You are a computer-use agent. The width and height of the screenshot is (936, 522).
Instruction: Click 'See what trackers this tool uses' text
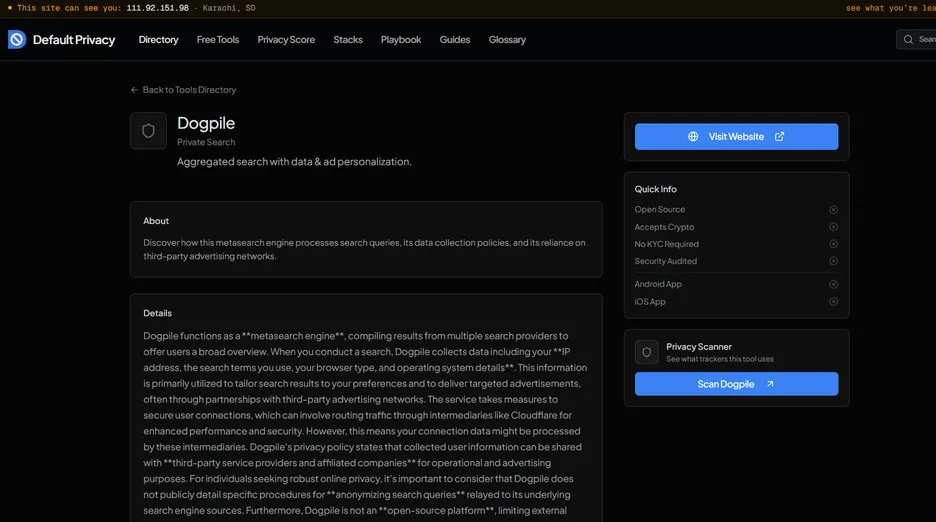click(720, 359)
